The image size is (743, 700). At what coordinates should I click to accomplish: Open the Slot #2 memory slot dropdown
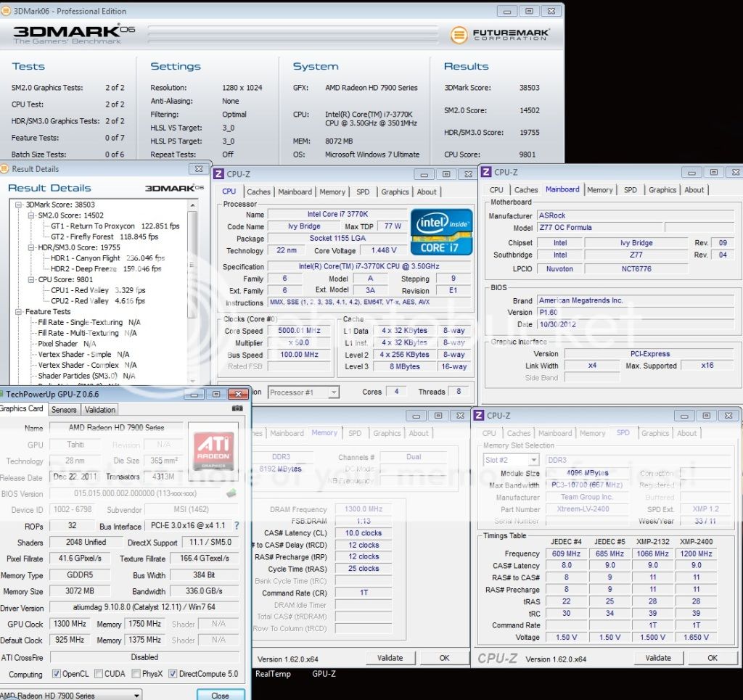click(512, 460)
